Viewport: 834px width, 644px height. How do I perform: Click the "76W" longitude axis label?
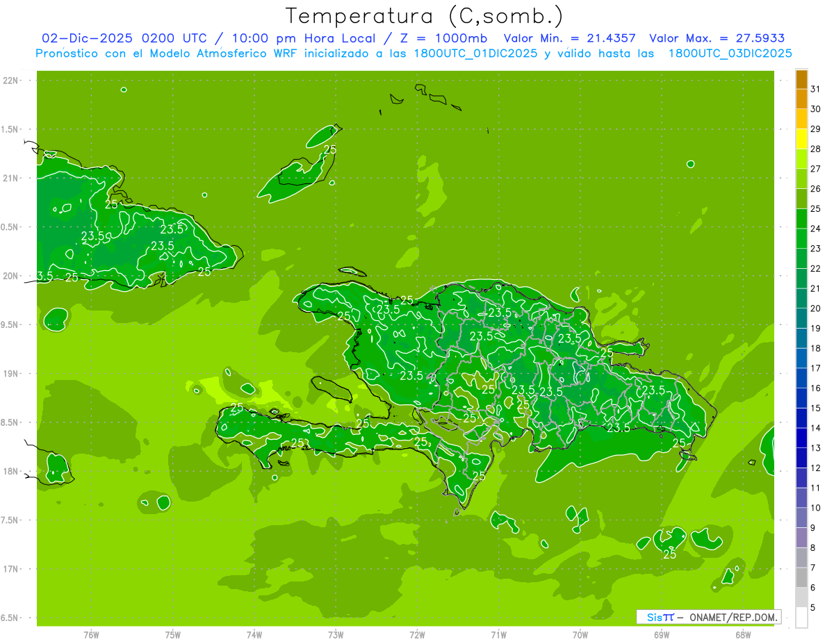click(x=91, y=635)
